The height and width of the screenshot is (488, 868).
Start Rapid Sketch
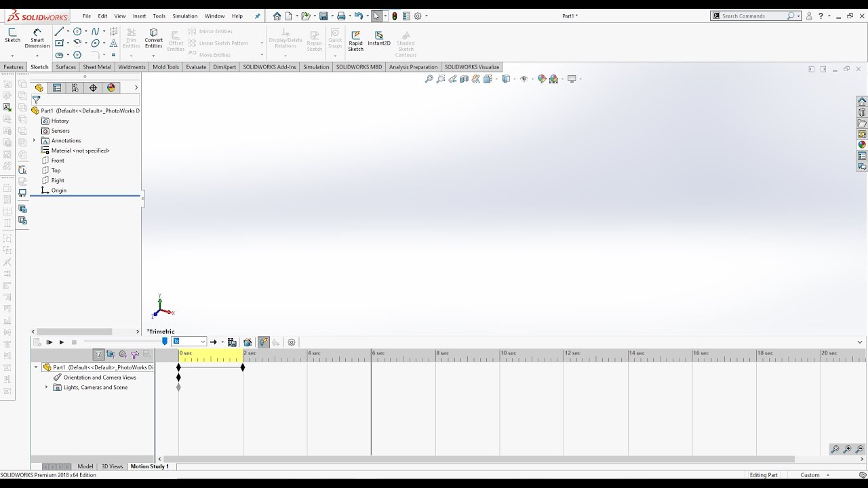pyautogui.click(x=356, y=41)
